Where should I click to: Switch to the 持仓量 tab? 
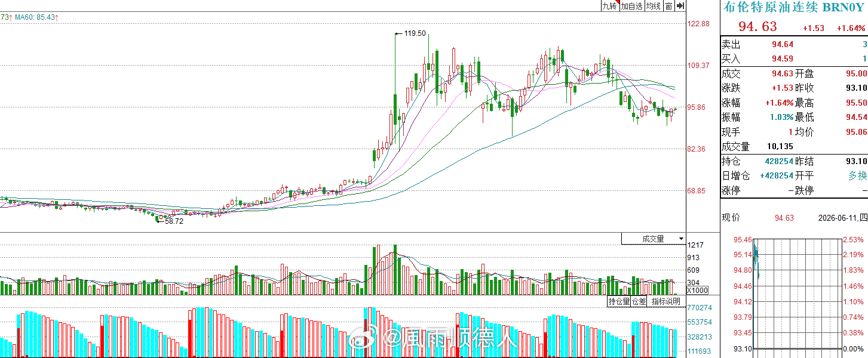pyautogui.click(x=619, y=301)
